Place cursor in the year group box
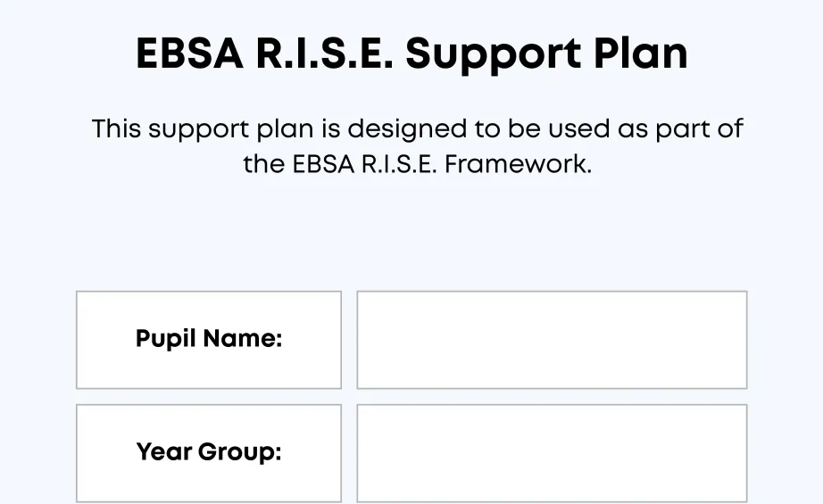Viewport: 823px width, 504px height. (552, 453)
